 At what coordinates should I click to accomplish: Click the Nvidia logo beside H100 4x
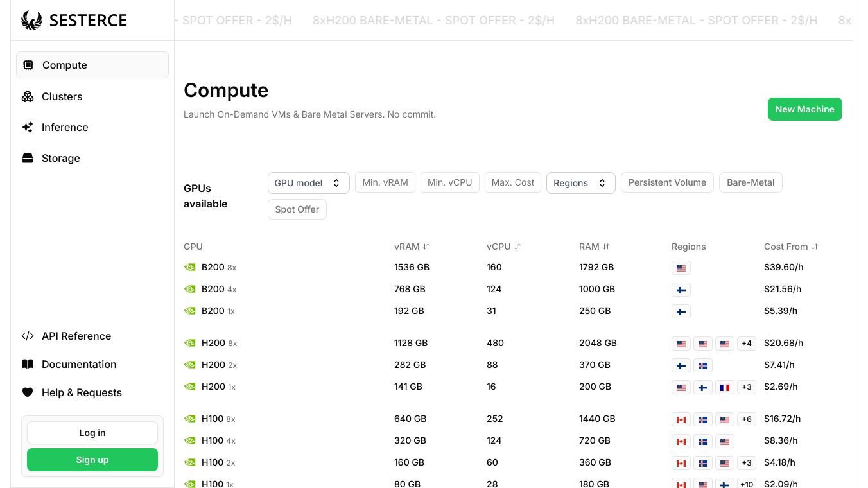click(x=190, y=440)
